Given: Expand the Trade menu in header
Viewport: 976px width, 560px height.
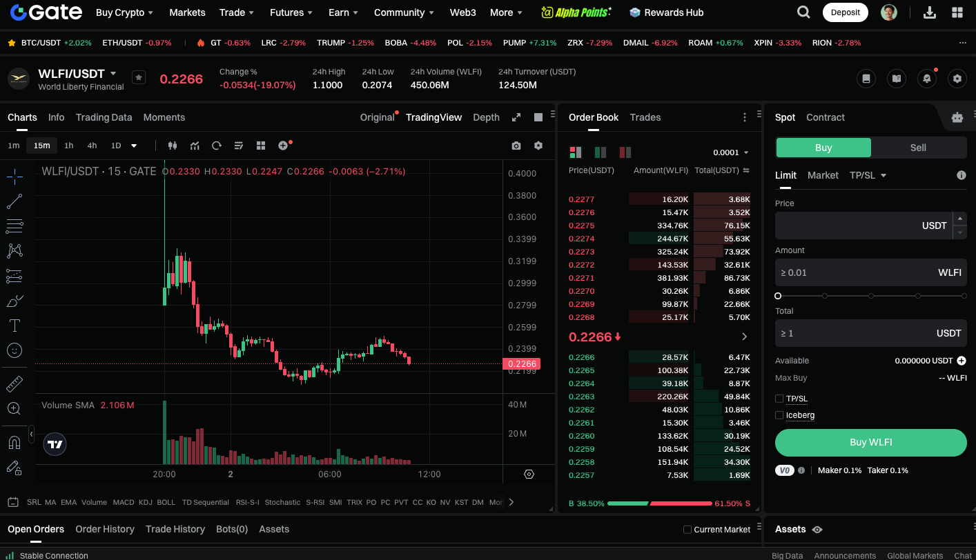Looking at the screenshot, I should [x=237, y=12].
